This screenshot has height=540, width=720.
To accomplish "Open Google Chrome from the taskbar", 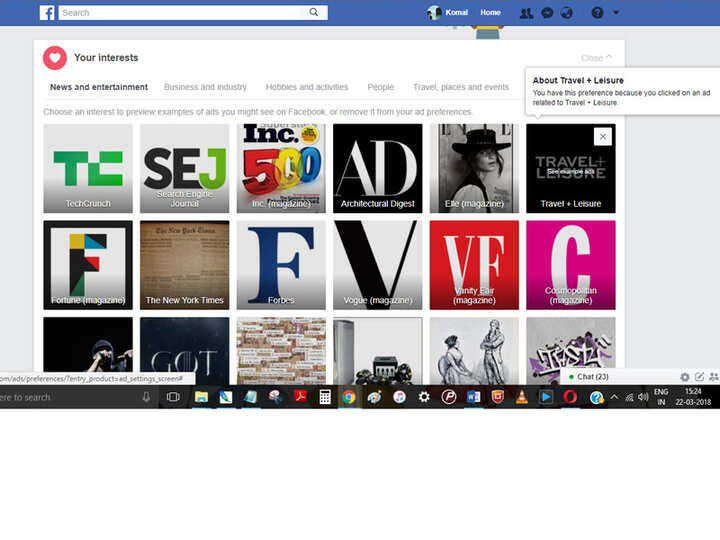I will pos(349,397).
